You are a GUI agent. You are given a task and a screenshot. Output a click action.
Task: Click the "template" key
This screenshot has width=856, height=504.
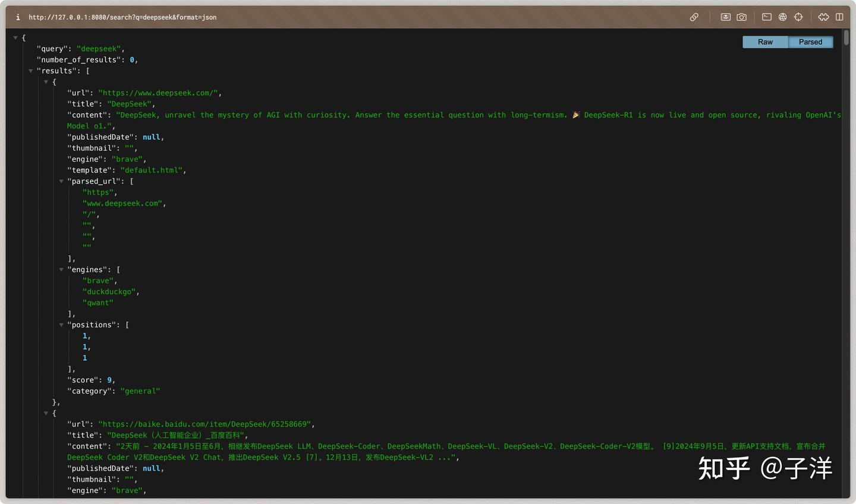89,171
